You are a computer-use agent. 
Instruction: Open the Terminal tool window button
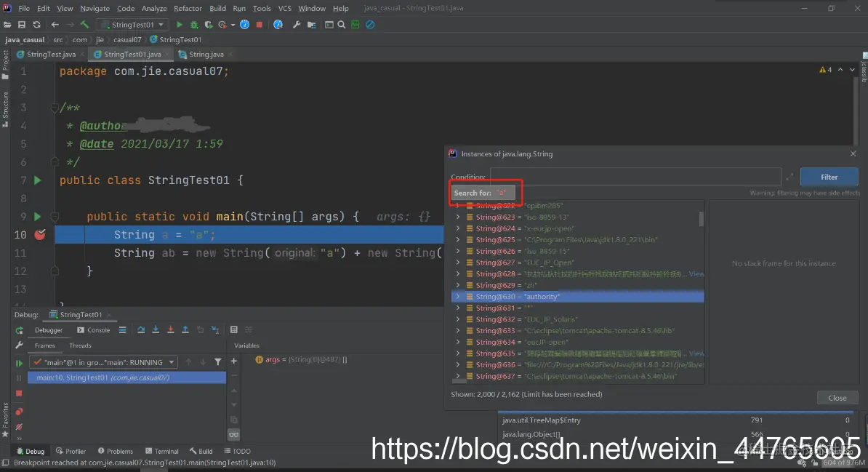pyautogui.click(x=161, y=451)
